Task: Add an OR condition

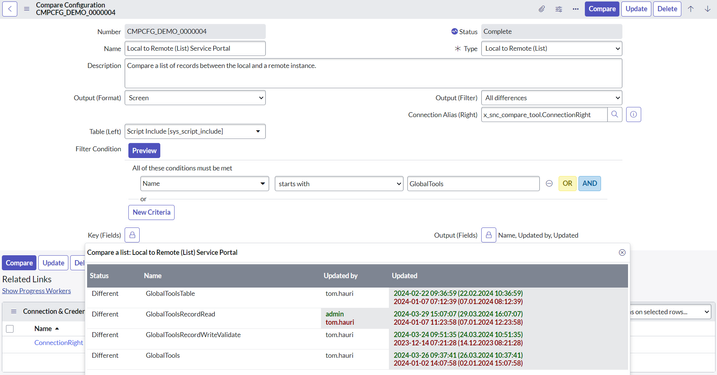Action: click(x=567, y=183)
